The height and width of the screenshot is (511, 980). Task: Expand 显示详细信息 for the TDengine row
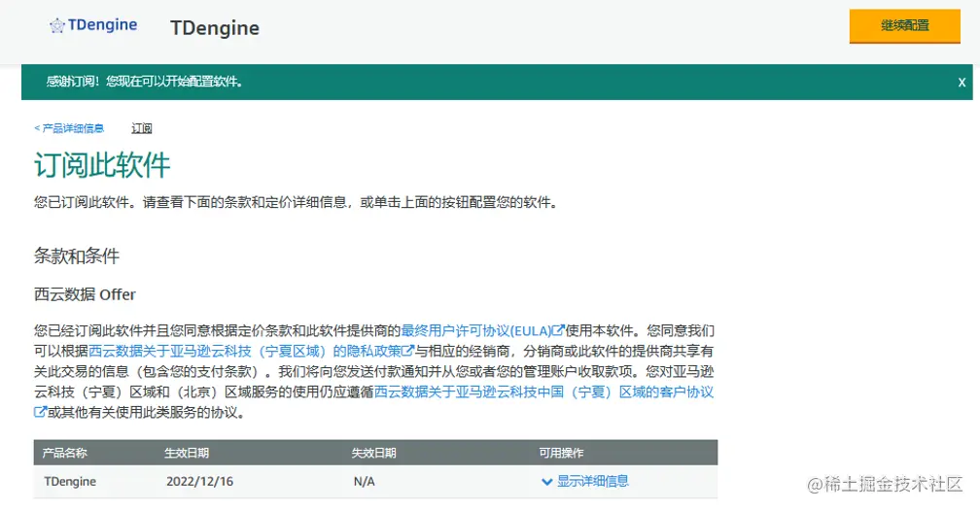tap(592, 481)
